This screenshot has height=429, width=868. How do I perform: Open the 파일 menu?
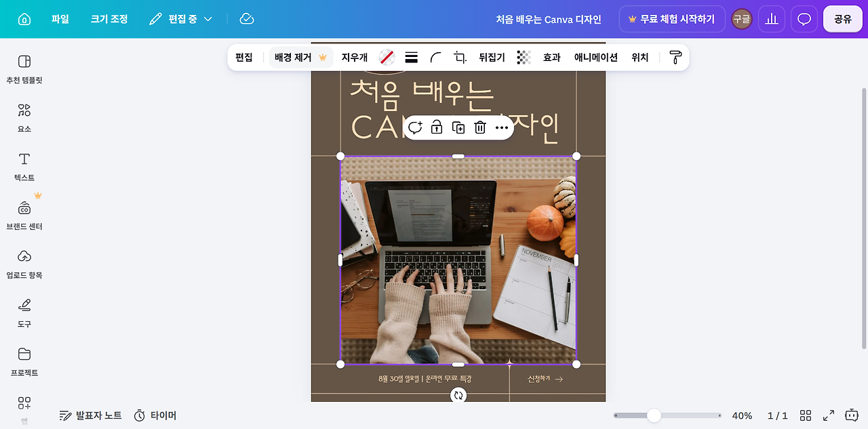[60, 19]
